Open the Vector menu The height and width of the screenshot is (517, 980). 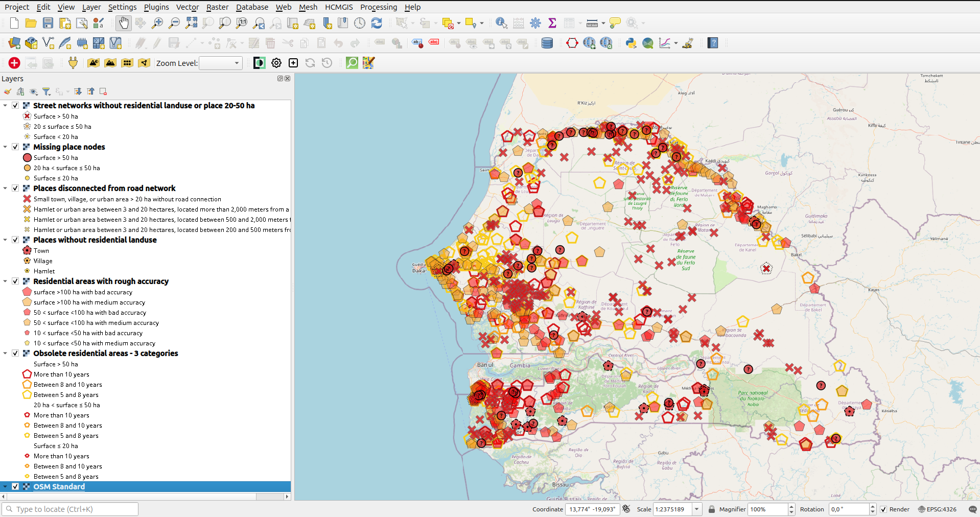pyautogui.click(x=188, y=7)
